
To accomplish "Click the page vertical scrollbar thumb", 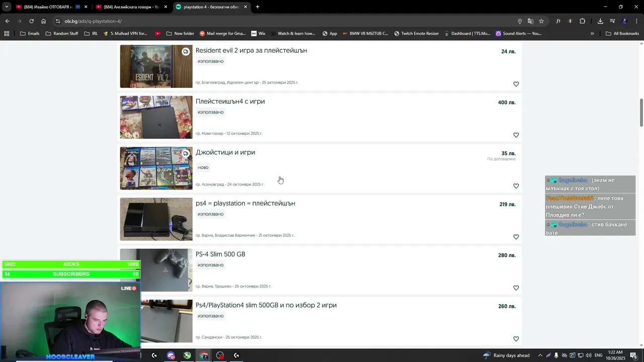I will click(x=641, y=113).
